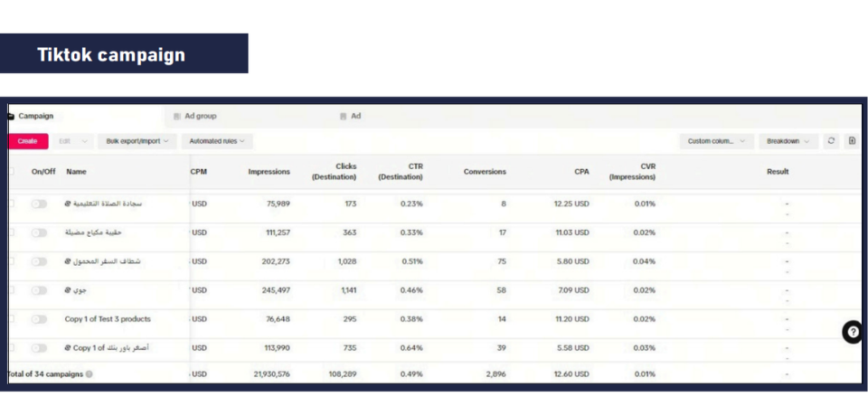Click info icon beside Total of 34 campaigns

point(89,373)
